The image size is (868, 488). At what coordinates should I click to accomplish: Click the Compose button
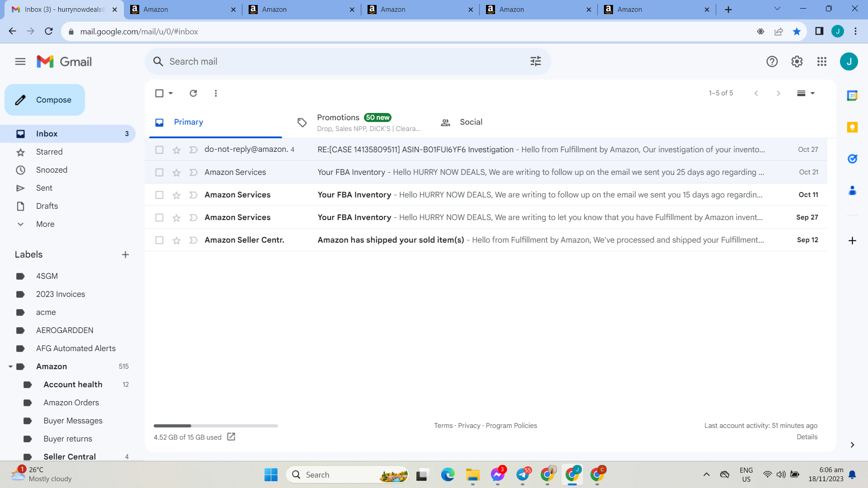pos(45,100)
